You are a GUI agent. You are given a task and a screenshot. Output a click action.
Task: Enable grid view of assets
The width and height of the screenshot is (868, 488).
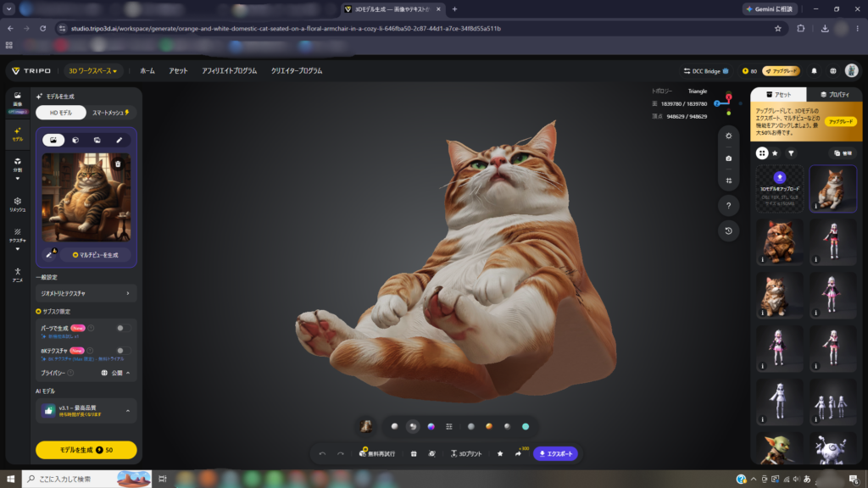click(762, 153)
